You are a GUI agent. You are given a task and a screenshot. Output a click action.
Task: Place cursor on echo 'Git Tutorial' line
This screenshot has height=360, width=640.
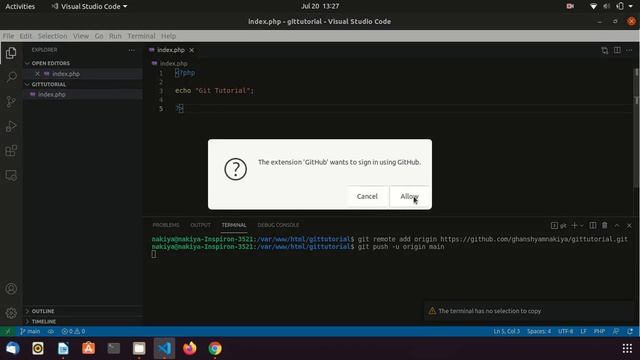[x=214, y=91]
